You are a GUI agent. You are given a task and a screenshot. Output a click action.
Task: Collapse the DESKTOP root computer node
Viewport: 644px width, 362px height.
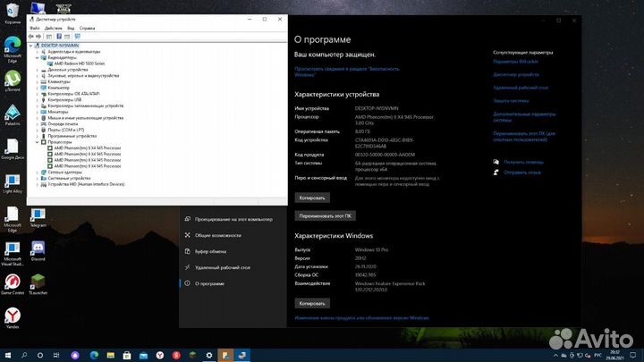[30, 46]
